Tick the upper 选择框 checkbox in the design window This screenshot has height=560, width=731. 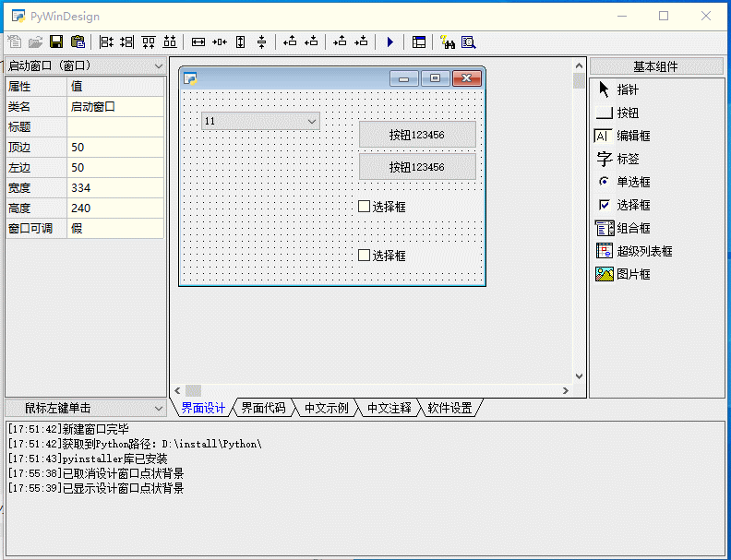pos(364,207)
